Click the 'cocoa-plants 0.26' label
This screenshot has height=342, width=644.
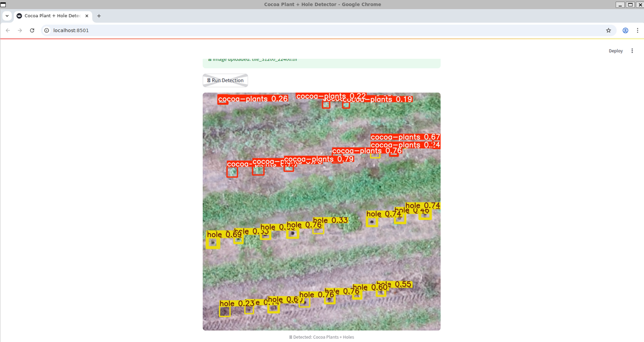point(253,99)
